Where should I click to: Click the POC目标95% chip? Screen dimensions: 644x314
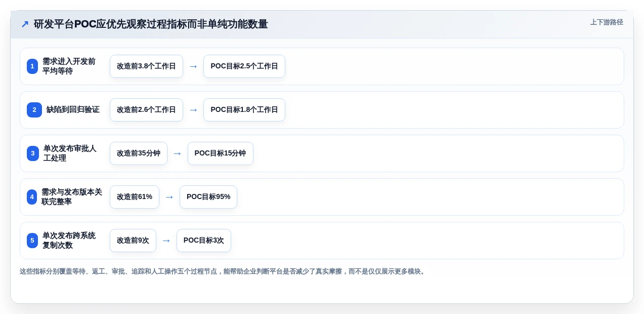(x=208, y=197)
